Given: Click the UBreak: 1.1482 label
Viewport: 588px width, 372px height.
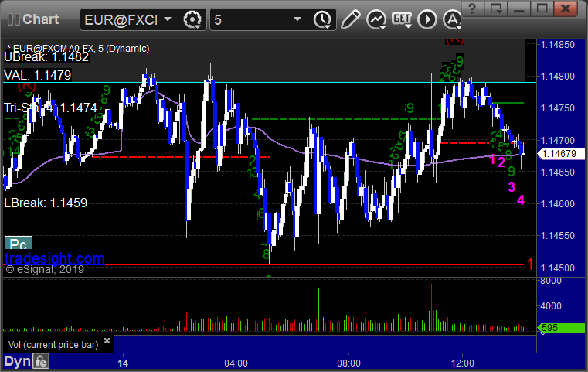Looking at the screenshot, I should click(x=46, y=57).
